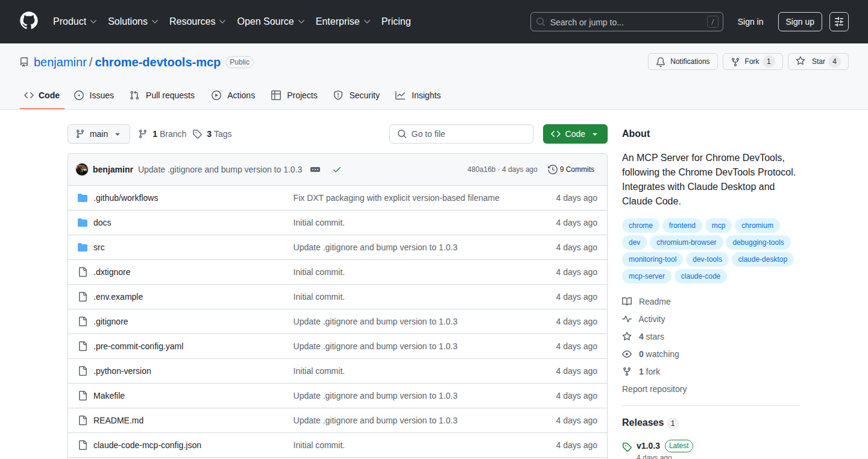Screen dimensions: 868x459
Task: Open commit 'Fix DXT packaging with explicit version-based filename'
Action: pyautogui.click(x=397, y=198)
